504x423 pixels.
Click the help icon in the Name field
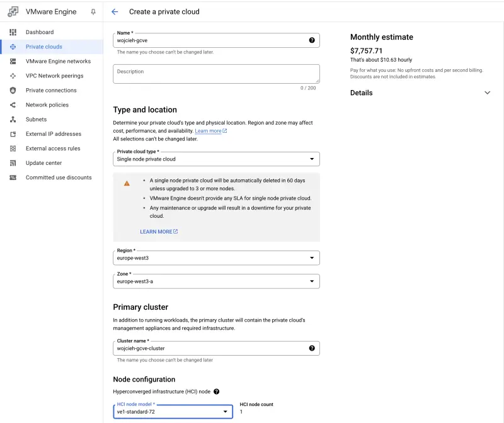click(312, 40)
